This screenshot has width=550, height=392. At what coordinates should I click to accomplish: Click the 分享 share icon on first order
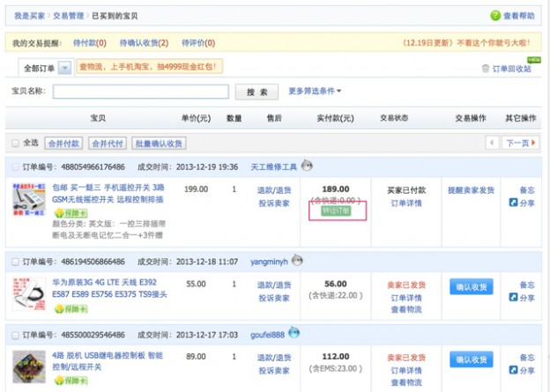[x=514, y=203]
